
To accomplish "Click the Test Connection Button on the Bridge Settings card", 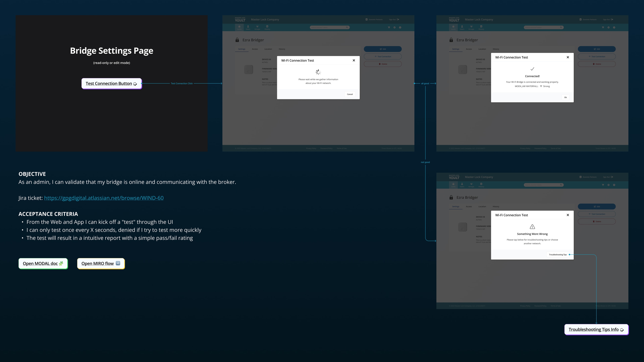I will click(112, 83).
